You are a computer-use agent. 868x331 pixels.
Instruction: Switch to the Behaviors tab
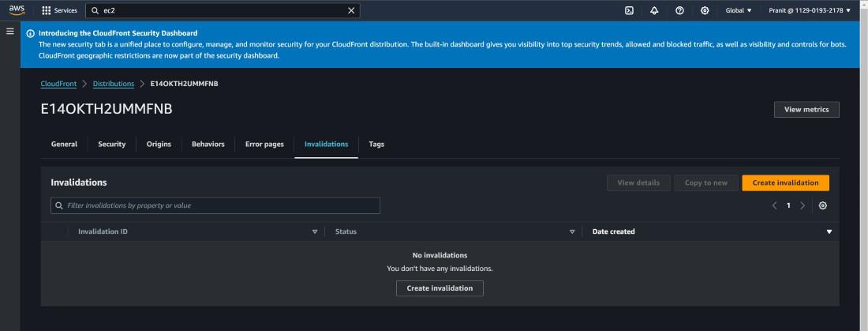[208, 144]
